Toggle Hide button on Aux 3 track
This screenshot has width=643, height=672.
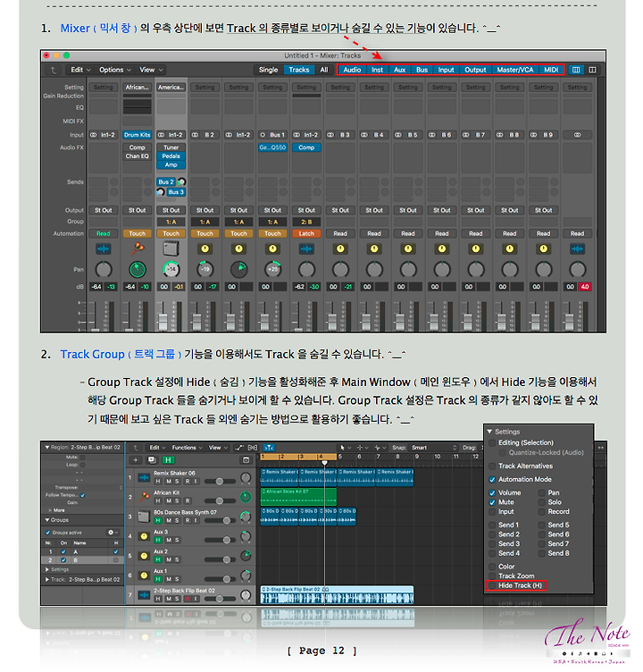click(158, 540)
